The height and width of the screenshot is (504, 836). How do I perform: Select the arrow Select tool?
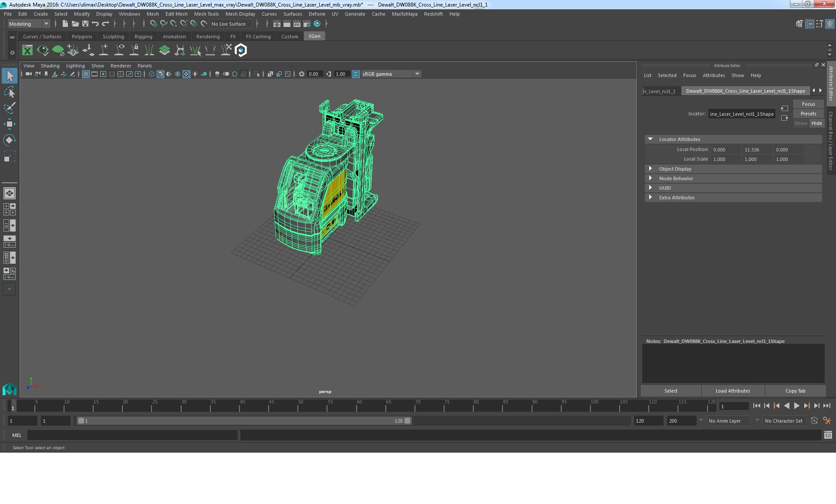point(10,76)
